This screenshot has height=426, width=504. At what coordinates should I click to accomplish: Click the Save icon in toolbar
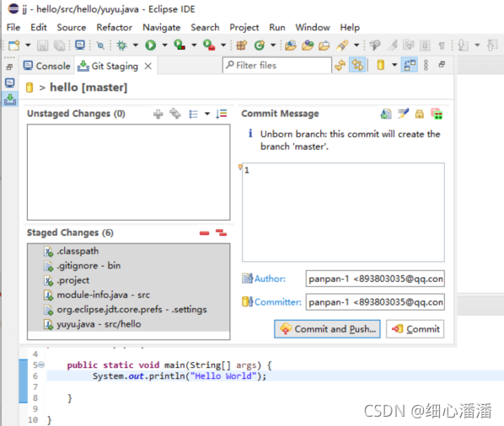click(x=42, y=45)
